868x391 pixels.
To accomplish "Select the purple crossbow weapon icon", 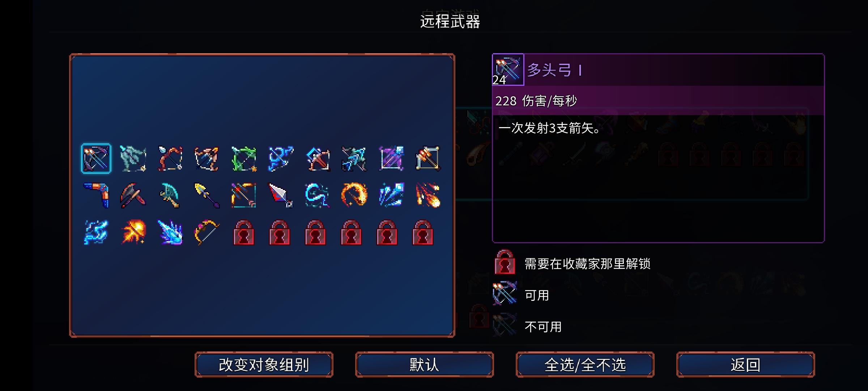I will pyautogui.click(x=391, y=159).
